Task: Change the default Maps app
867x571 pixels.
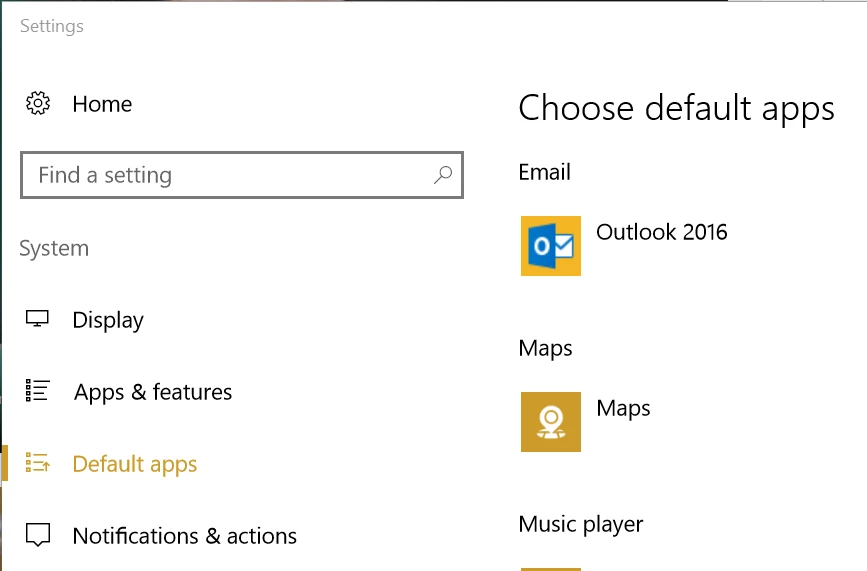Action: click(x=623, y=409)
